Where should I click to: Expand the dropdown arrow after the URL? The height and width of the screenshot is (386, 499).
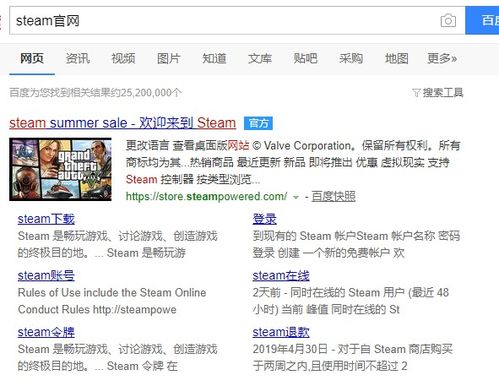point(295,197)
